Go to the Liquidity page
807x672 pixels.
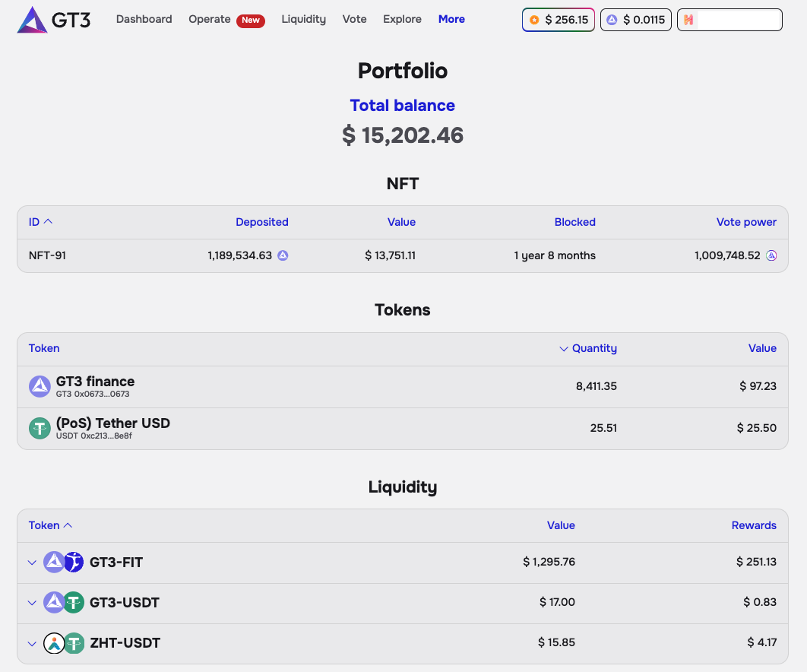click(x=303, y=19)
